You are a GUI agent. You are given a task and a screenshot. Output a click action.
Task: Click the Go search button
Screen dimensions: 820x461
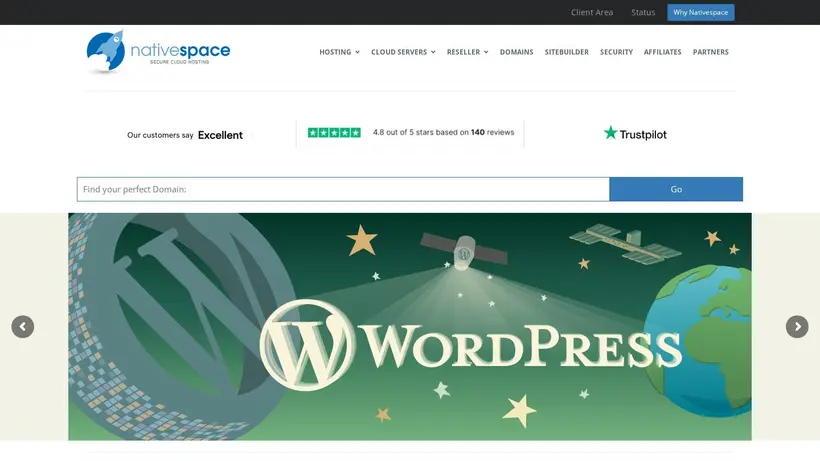pos(676,189)
